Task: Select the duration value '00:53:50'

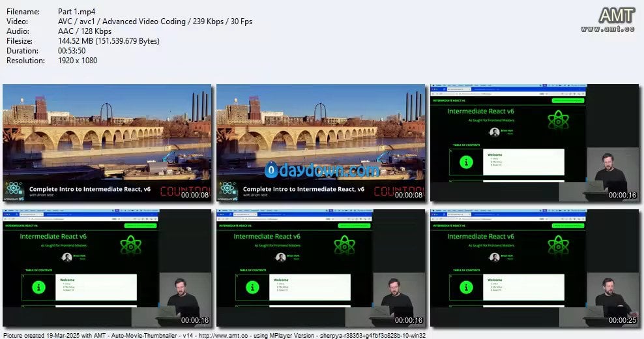Action: 72,51
